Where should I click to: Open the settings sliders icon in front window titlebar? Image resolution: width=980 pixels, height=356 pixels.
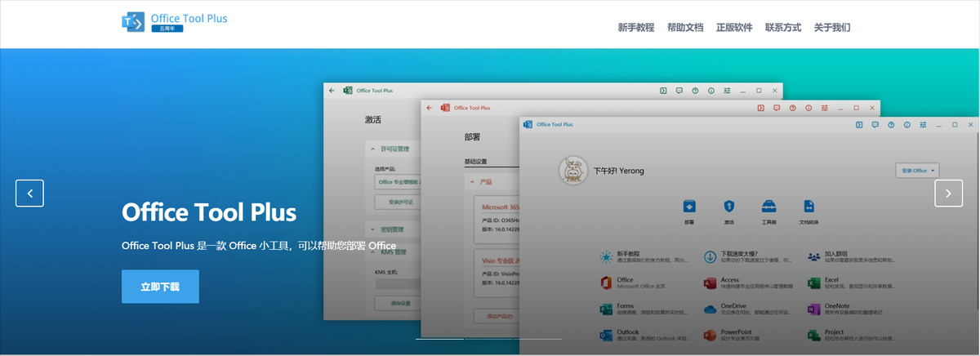click(924, 125)
